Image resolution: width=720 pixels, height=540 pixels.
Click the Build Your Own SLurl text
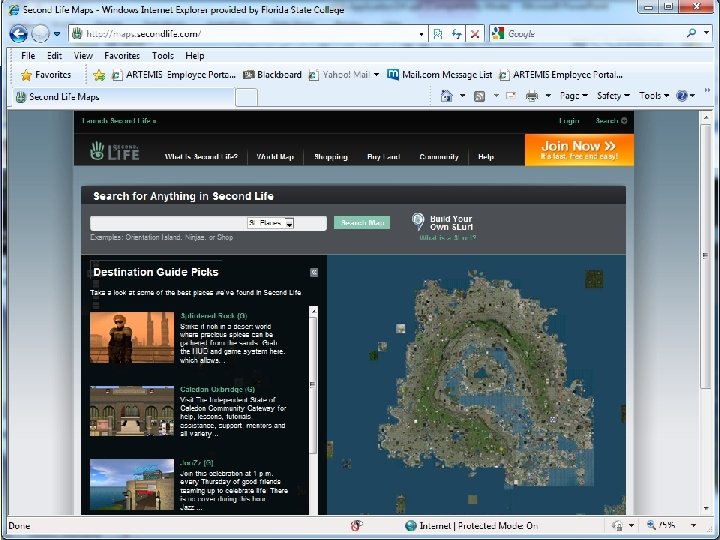coord(451,223)
